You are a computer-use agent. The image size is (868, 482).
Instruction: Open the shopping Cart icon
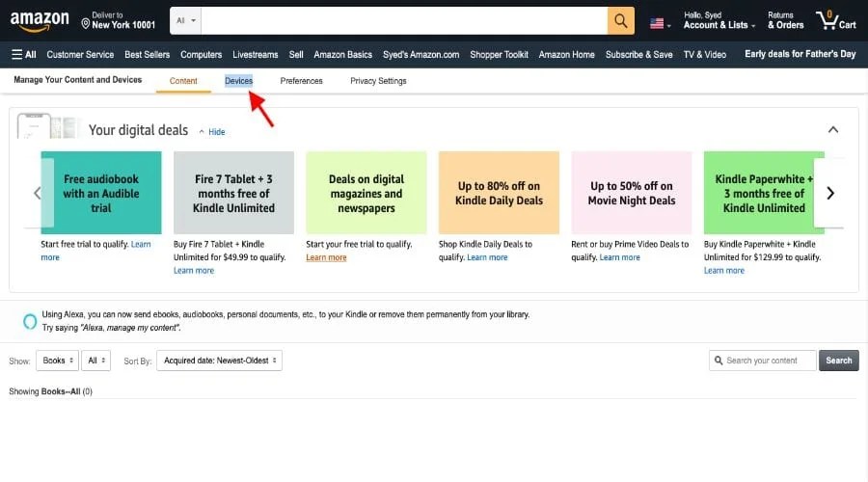[x=835, y=20]
